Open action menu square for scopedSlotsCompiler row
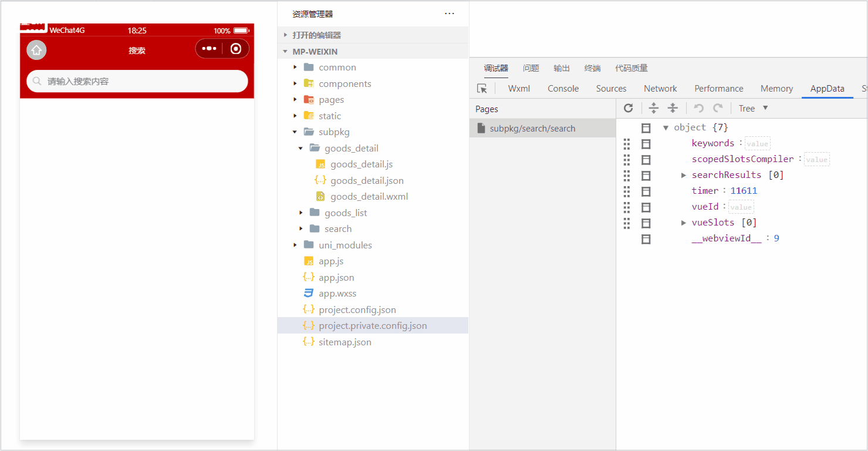The width and height of the screenshot is (868, 451). (646, 160)
